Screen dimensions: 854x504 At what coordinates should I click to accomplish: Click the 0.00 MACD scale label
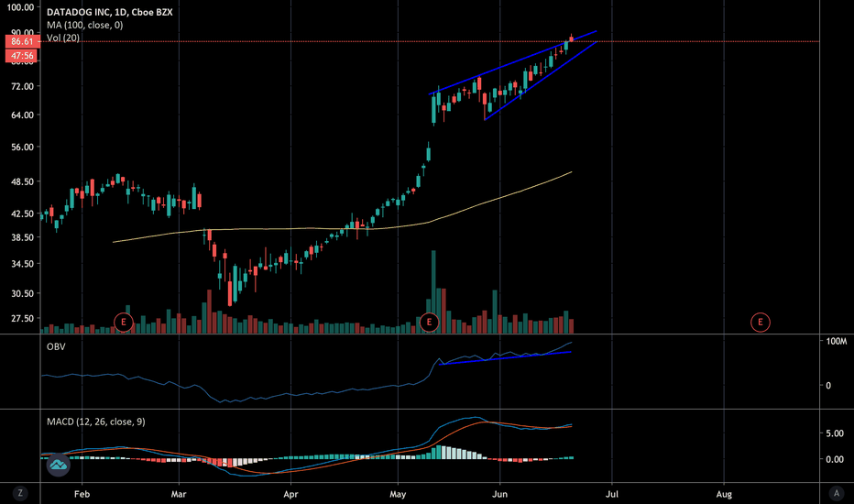(835, 459)
